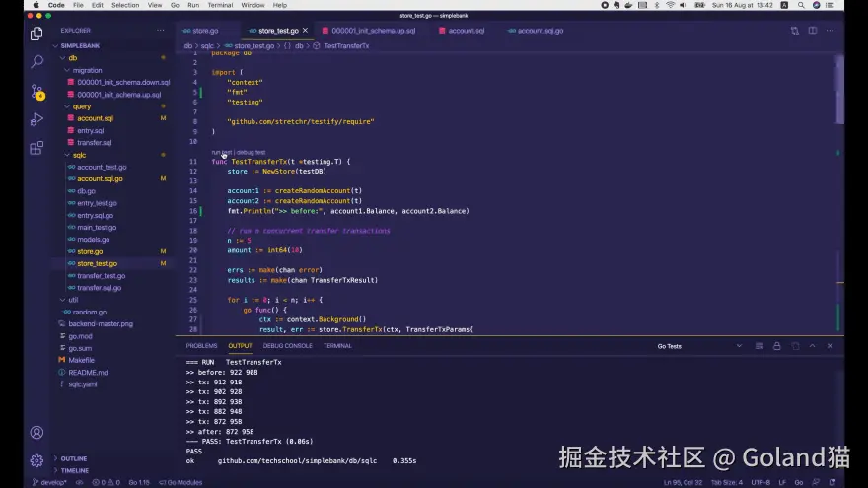Screen dimensions: 868x488
Task: Change Tab Size: 4 indentation setting
Action: point(727,482)
